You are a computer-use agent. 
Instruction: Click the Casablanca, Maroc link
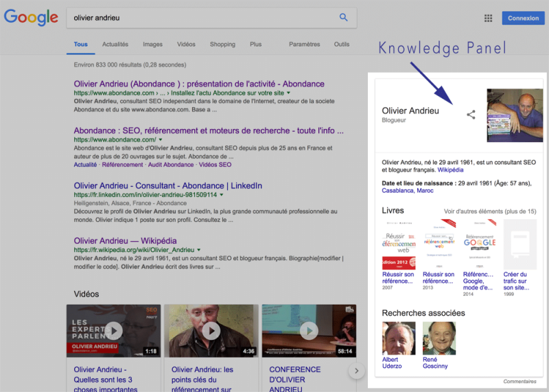coord(408,191)
